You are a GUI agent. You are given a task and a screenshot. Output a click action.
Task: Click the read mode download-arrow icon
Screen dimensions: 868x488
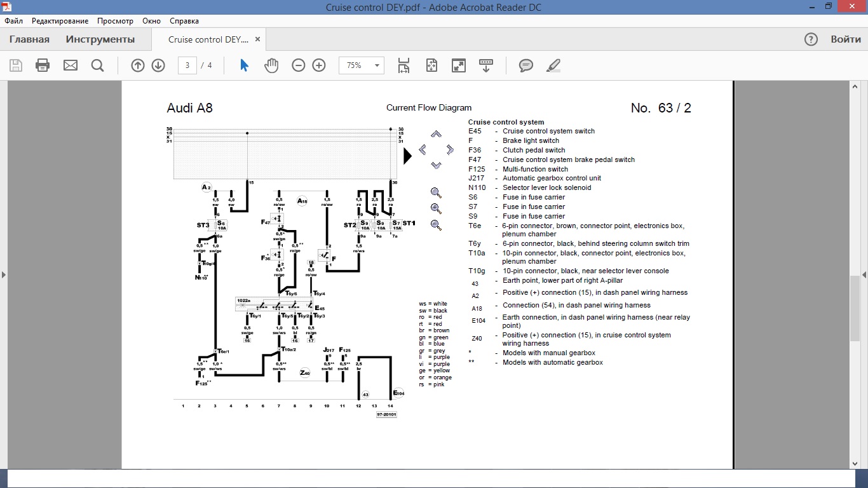(x=486, y=65)
